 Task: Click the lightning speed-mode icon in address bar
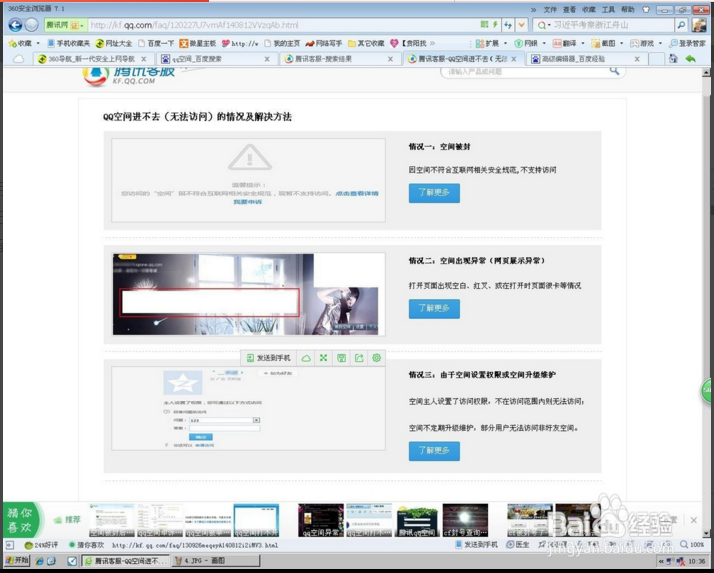point(495,25)
